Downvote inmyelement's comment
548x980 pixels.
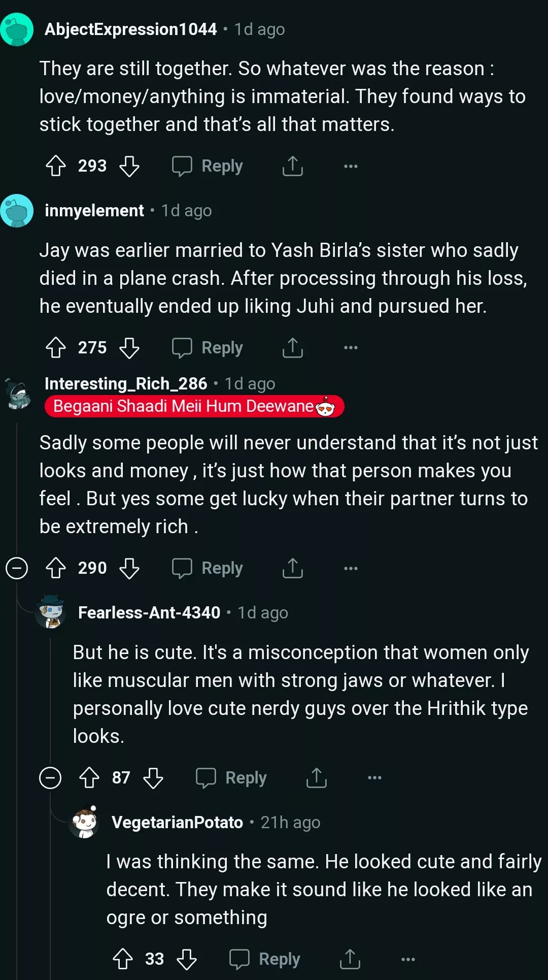130,347
